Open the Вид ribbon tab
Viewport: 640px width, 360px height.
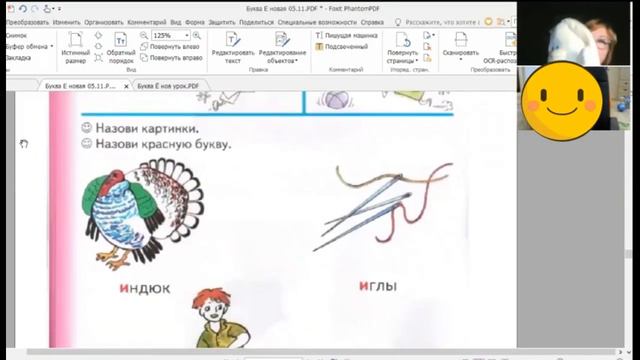point(176,22)
